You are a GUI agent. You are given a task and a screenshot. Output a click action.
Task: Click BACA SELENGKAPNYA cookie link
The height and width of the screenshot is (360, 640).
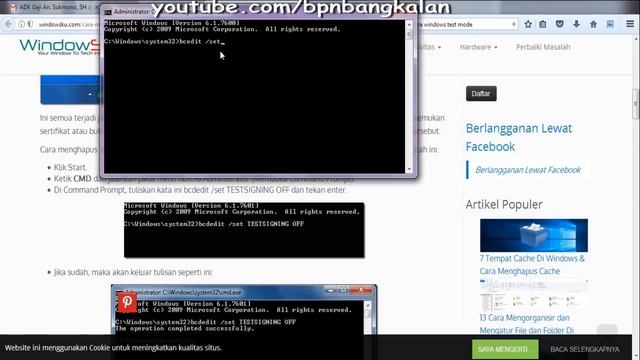click(x=584, y=349)
